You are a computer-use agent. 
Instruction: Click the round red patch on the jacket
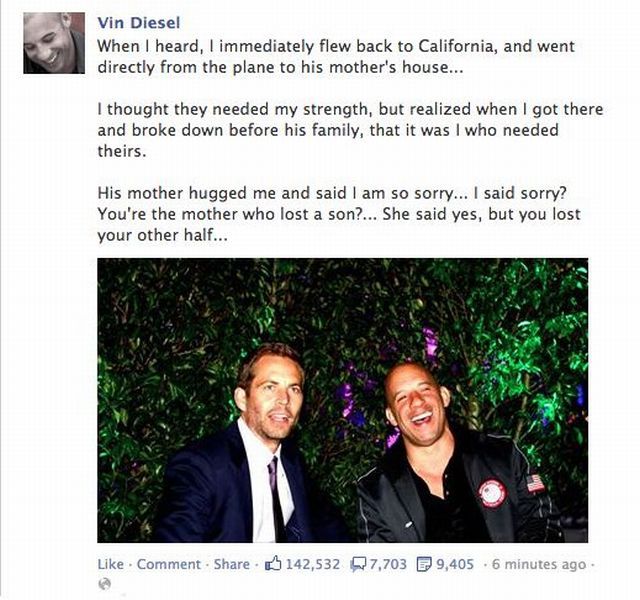point(491,493)
